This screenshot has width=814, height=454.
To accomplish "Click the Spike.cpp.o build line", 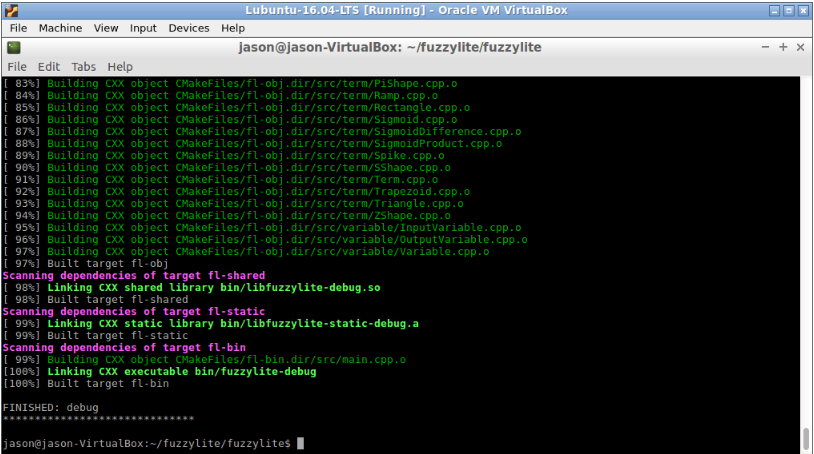I will click(x=224, y=156).
